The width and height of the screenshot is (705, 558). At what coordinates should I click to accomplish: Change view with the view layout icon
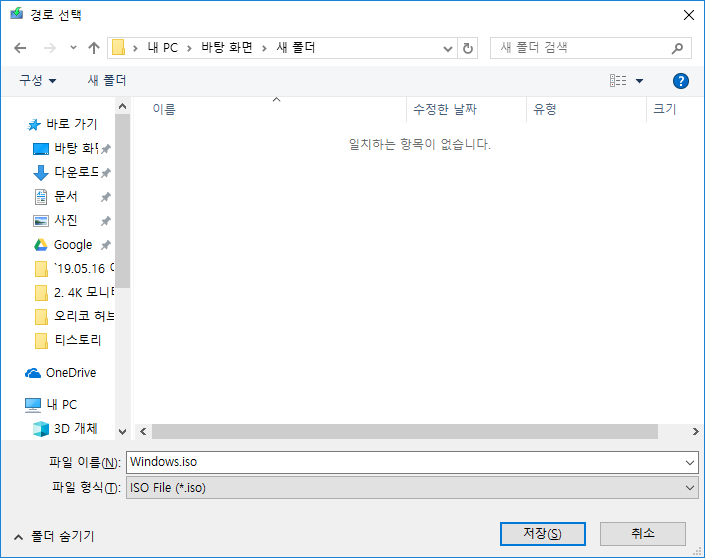pos(618,81)
